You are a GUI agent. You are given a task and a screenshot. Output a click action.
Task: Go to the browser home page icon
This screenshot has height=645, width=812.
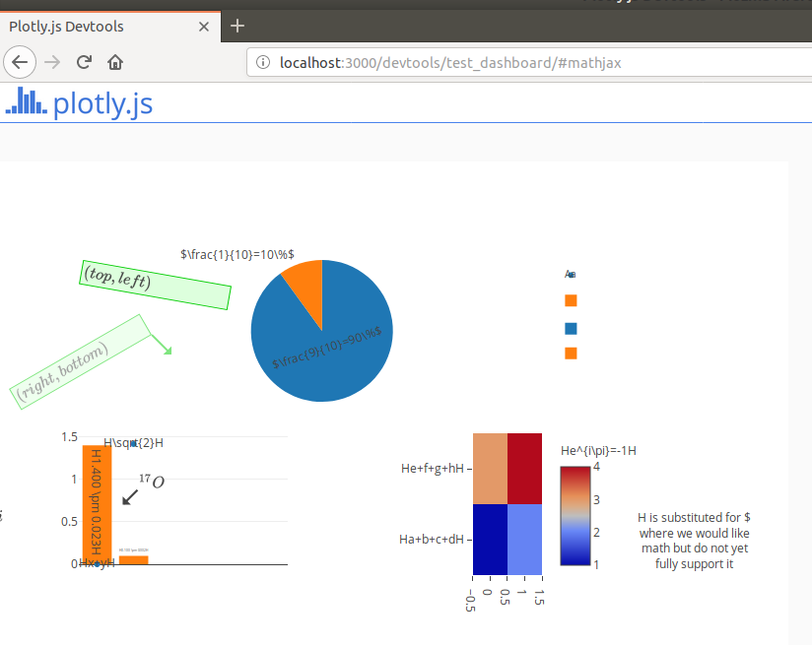coord(115,63)
